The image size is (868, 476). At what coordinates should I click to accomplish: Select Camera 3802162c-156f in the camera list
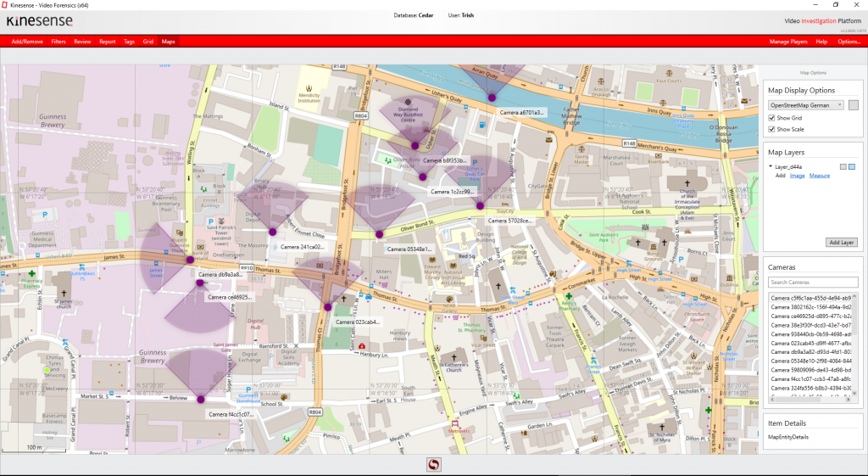[810, 307]
